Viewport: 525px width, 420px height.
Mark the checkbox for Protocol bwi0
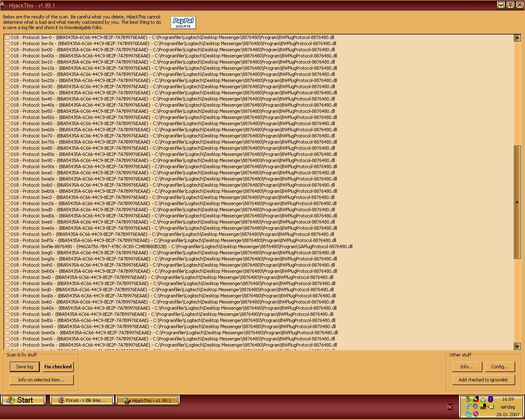pyautogui.click(x=7, y=277)
